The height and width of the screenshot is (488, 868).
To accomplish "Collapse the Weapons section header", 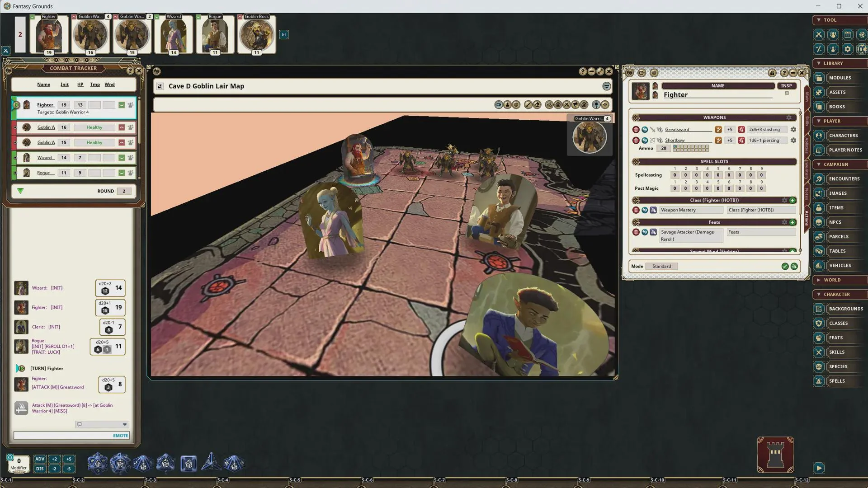I will pos(714,117).
